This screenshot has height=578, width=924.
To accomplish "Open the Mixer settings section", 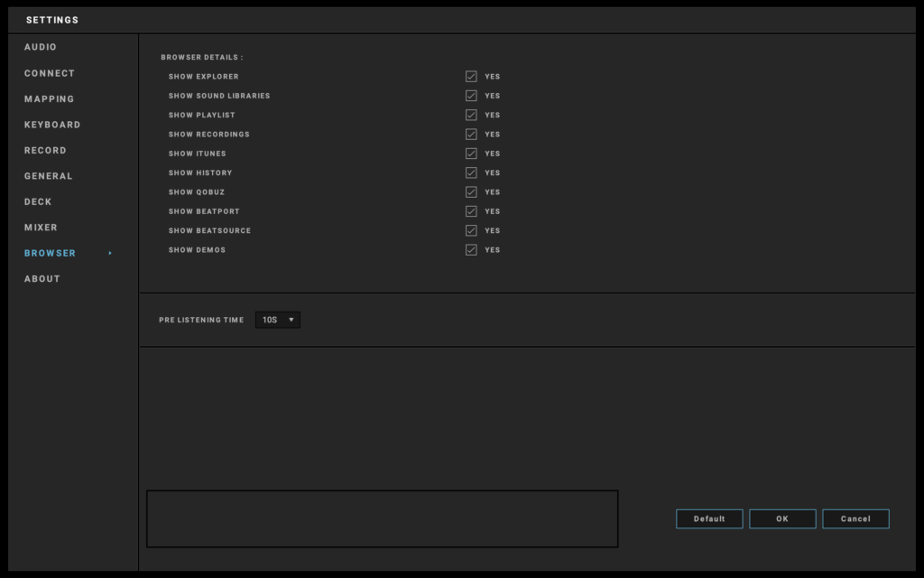I will point(41,228).
